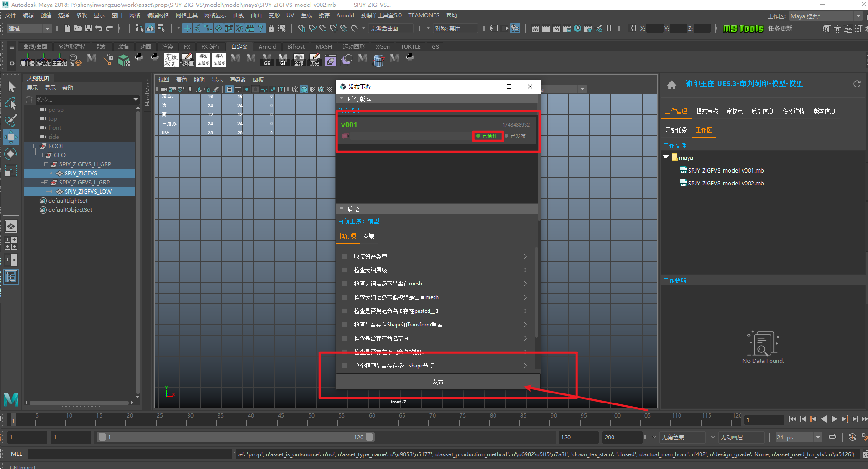Open the 24 fps frame rate dropdown
Screen dimensions: 868x469
(x=818, y=437)
